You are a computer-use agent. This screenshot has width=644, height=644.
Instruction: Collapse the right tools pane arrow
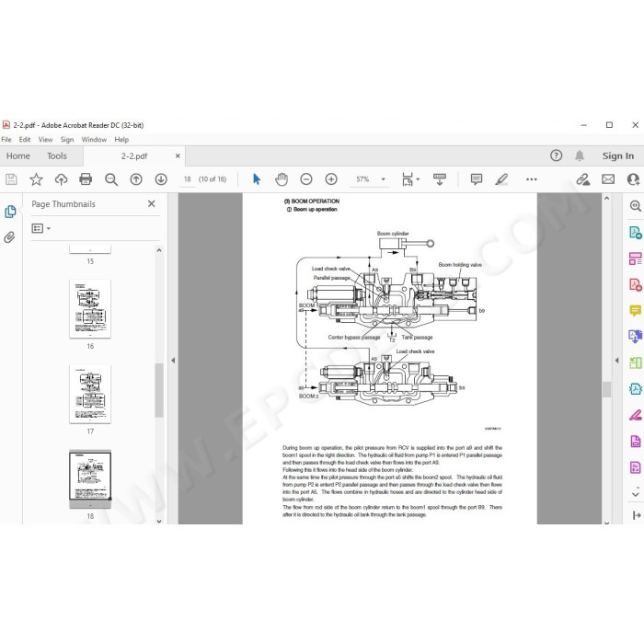[x=616, y=361]
